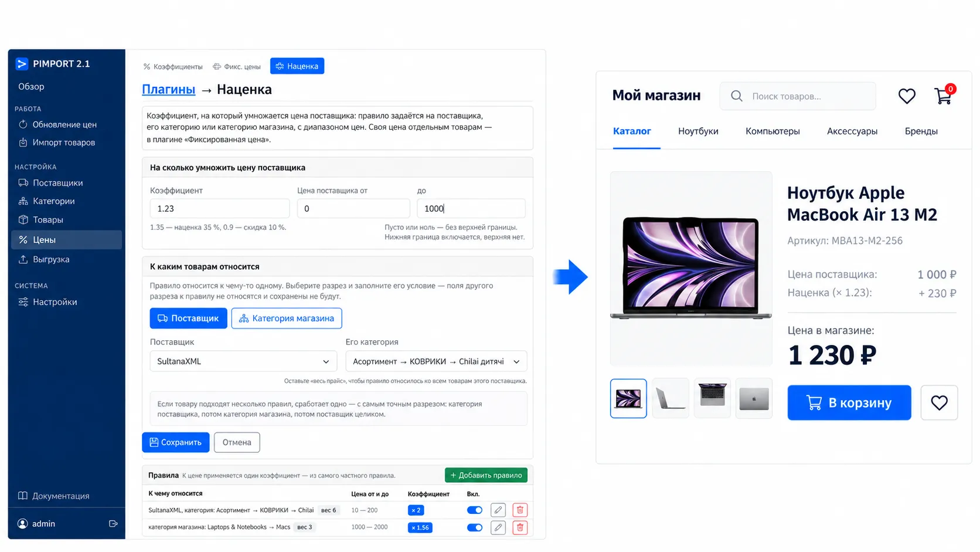Click the до price field with 1000
This screenshot has width=980, height=552.
coord(471,209)
